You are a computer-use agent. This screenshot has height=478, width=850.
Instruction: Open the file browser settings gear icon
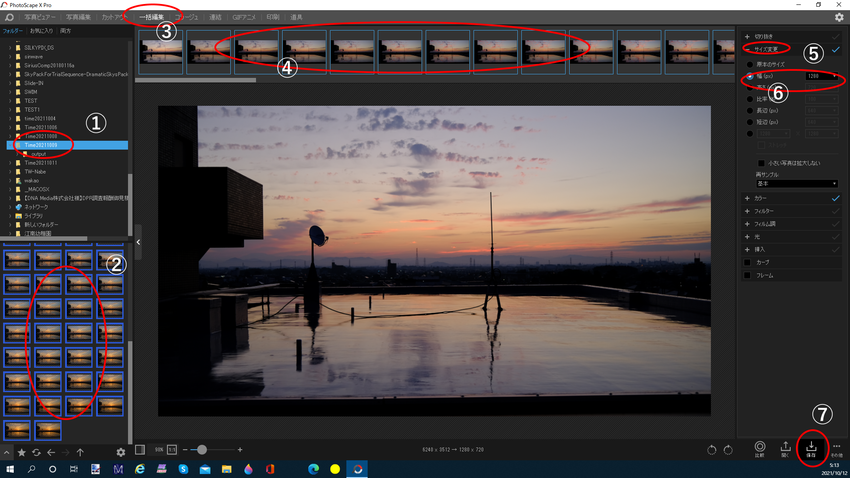[120, 452]
